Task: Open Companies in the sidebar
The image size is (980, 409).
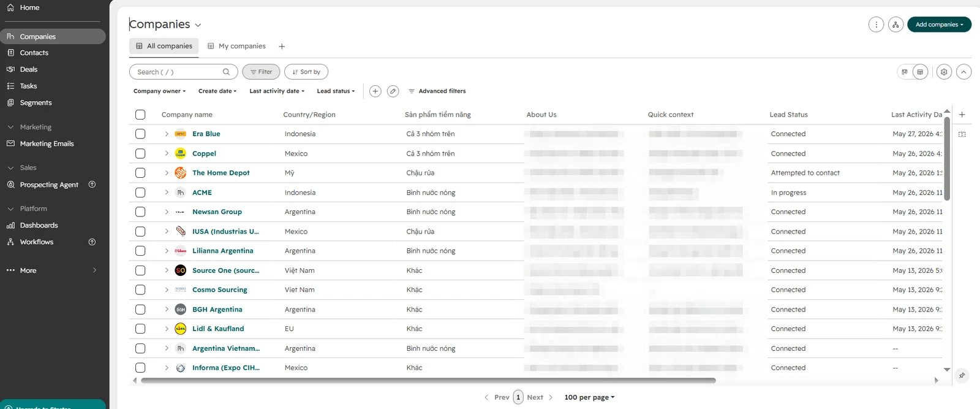Action: [53, 37]
